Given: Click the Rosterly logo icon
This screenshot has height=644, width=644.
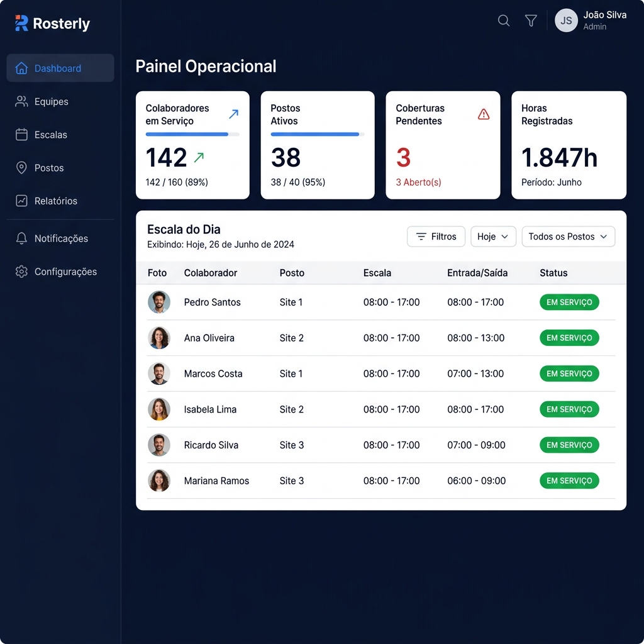Looking at the screenshot, I should click(21, 23).
